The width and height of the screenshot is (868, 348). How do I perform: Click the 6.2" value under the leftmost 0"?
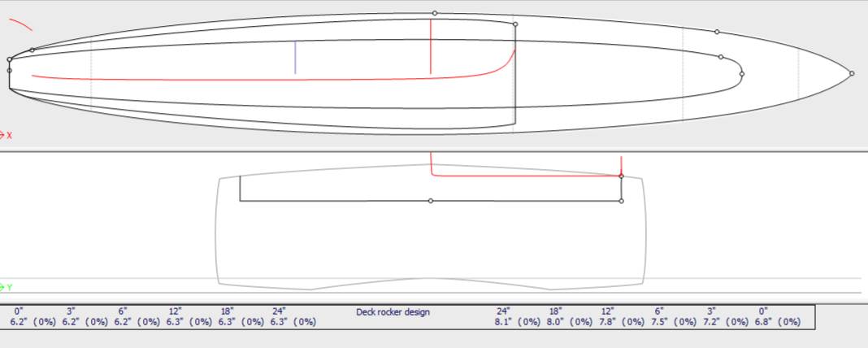coord(20,322)
